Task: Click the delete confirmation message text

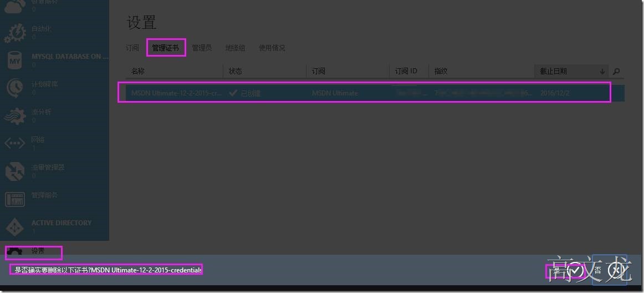Action: pyautogui.click(x=109, y=270)
